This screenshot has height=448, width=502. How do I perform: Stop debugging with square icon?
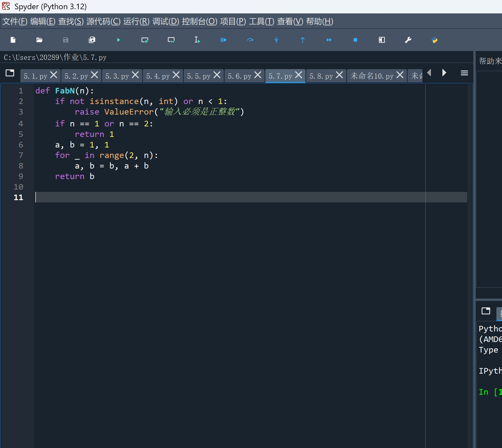pos(356,40)
